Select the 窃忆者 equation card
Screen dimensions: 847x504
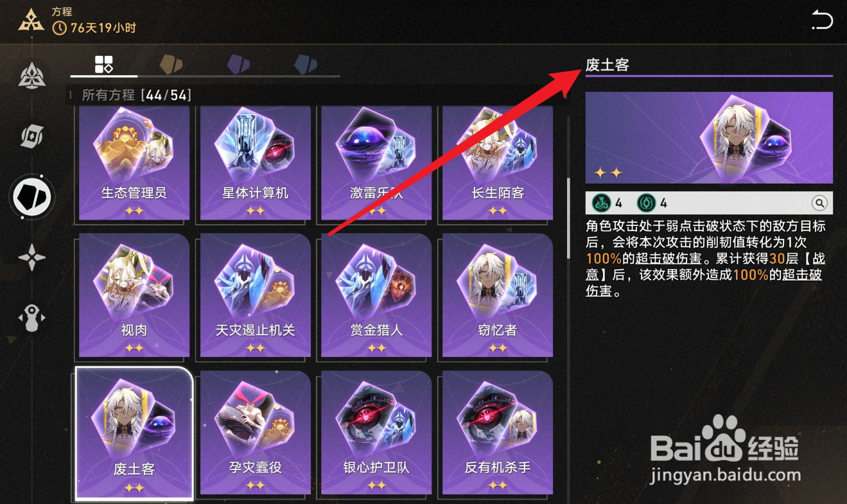pyautogui.click(x=498, y=295)
